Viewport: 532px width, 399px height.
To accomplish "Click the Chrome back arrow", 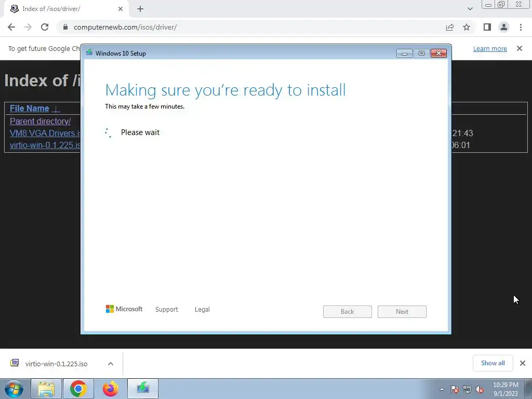I will click(x=11, y=27).
